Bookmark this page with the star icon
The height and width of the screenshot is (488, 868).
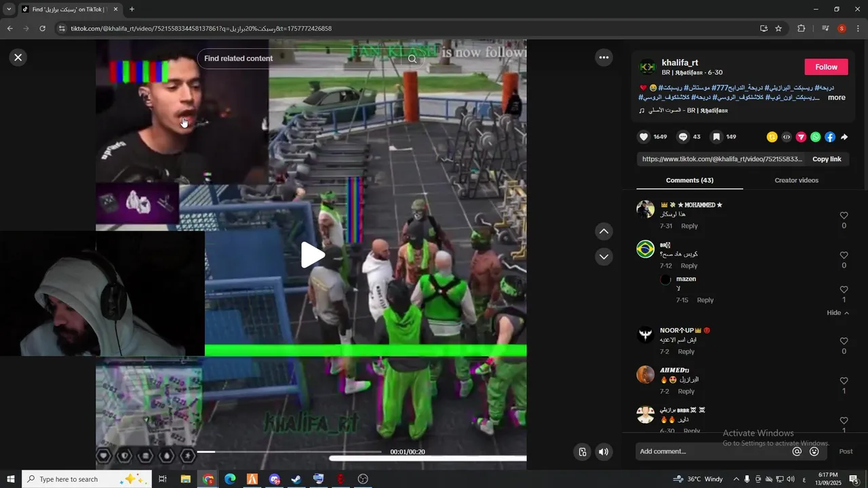coord(778,28)
